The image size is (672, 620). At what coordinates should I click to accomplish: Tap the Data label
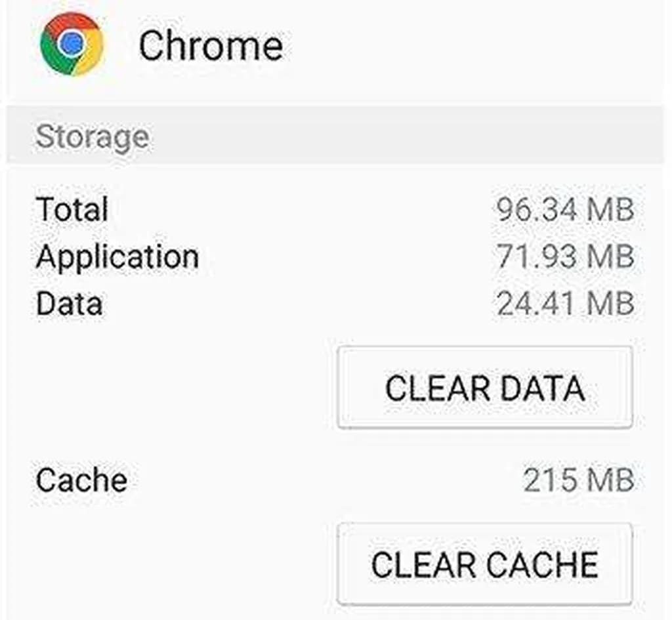pos(69,304)
